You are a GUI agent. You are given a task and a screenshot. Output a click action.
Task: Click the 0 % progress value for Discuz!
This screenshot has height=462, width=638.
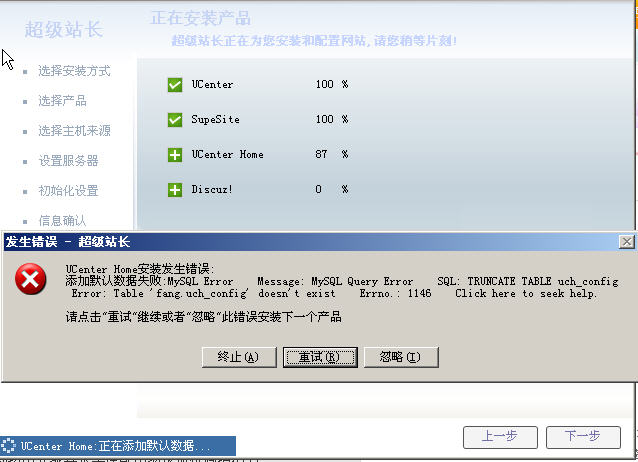(332, 189)
